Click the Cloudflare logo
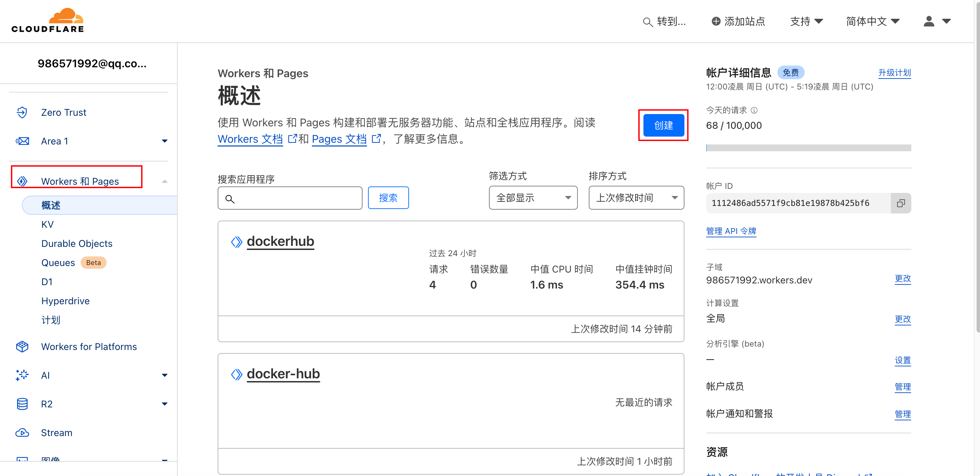This screenshot has height=476, width=980. point(47,20)
